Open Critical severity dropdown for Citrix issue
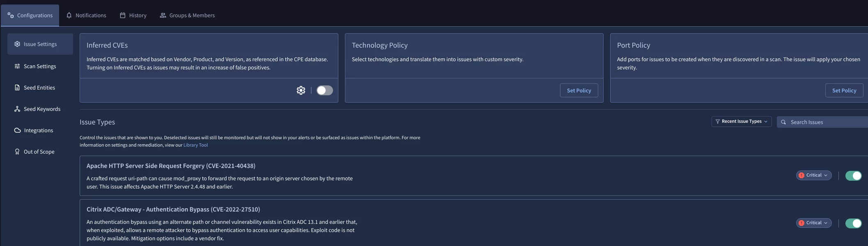Image resolution: width=868 pixels, height=246 pixels. point(814,223)
